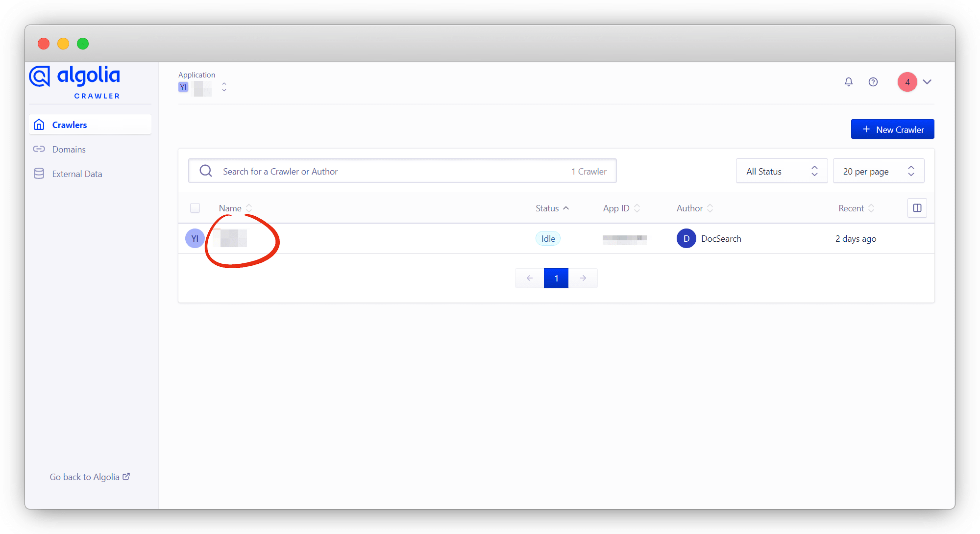This screenshot has height=534, width=980.
Task: Click the DocSearch author avatar
Action: pyautogui.click(x=686, y=239)
